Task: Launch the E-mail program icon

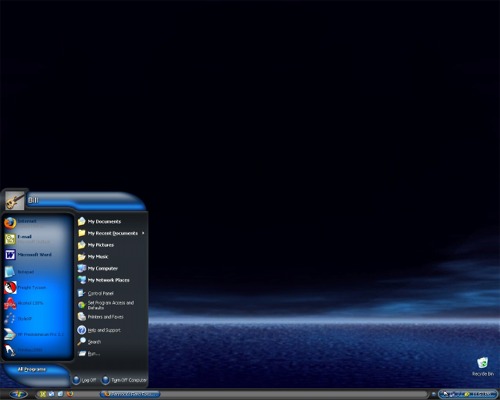Action: 10,239
